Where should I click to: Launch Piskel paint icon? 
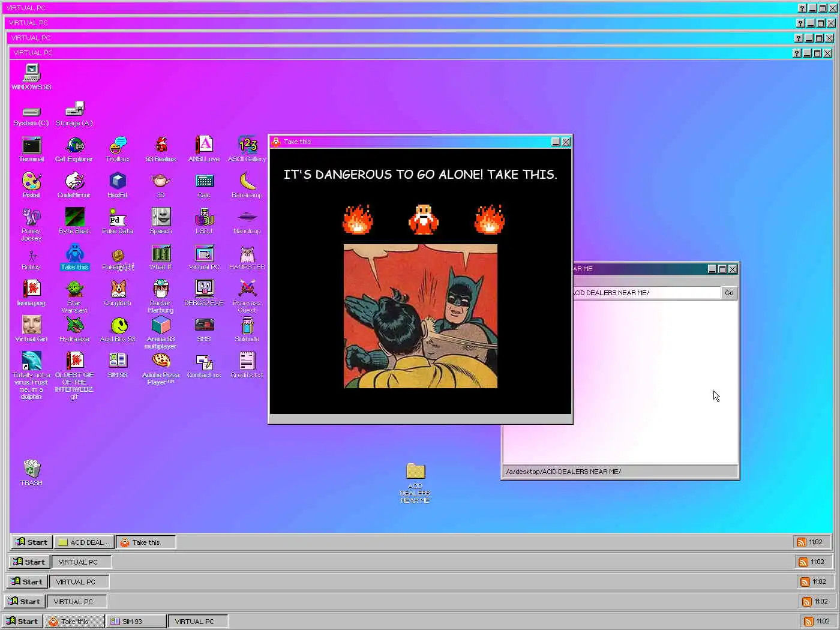tap(31, 185)
